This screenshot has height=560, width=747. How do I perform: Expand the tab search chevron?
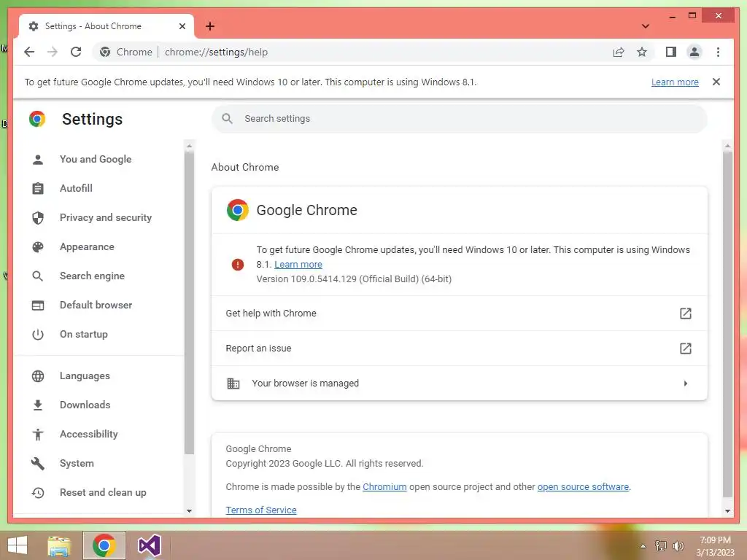[x=645, y=26]
